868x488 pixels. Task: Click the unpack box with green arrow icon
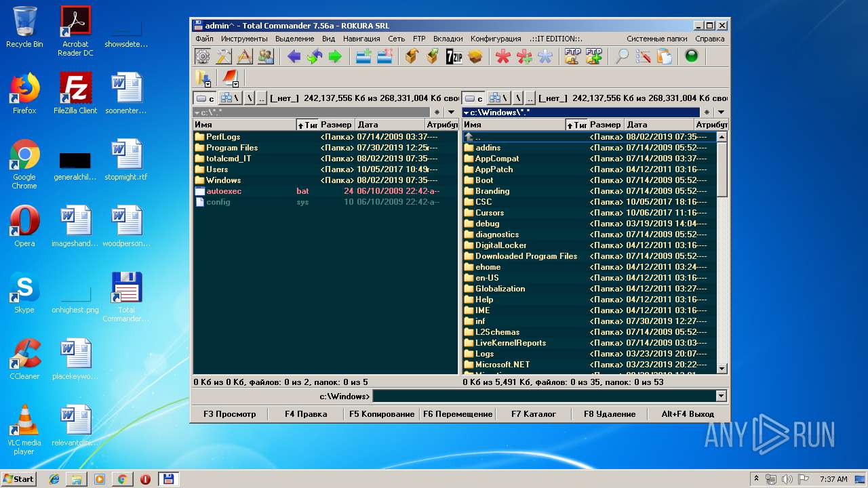click(433, 56)
